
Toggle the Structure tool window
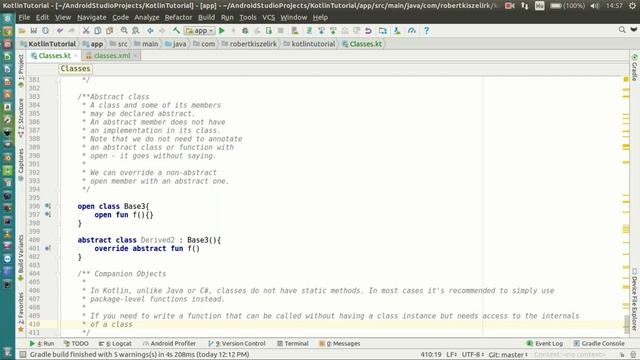pyautogui.click(x=21, y=117)
